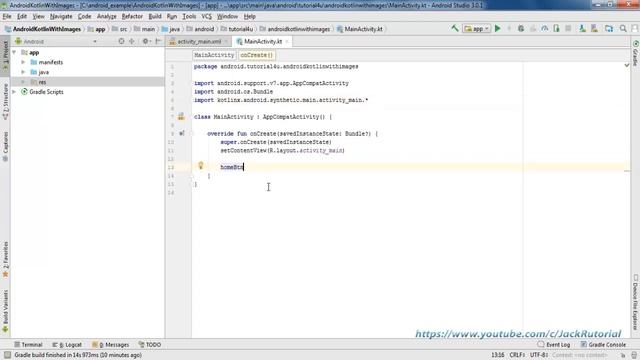Run the app with green play button

(x=498, y=29)
